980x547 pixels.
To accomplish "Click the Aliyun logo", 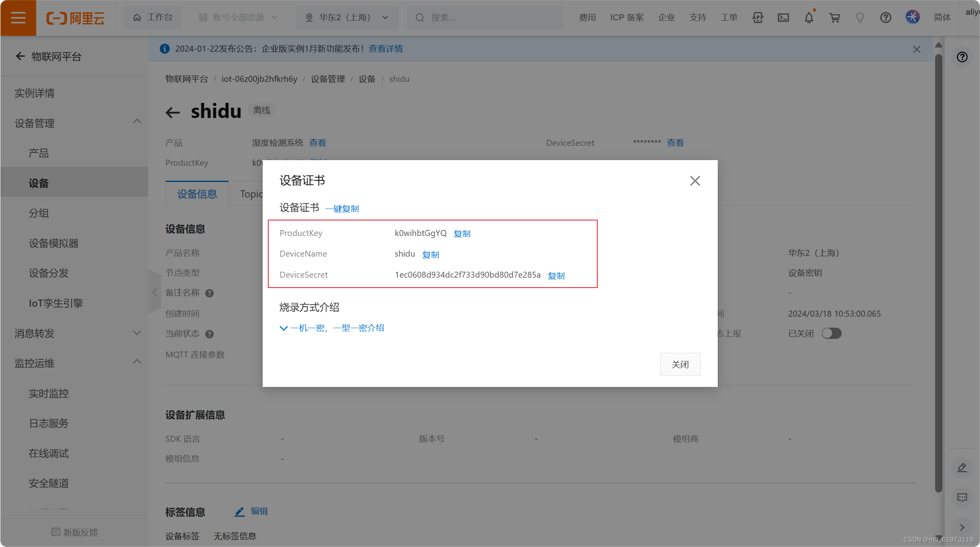I will (x=76, y=18).
